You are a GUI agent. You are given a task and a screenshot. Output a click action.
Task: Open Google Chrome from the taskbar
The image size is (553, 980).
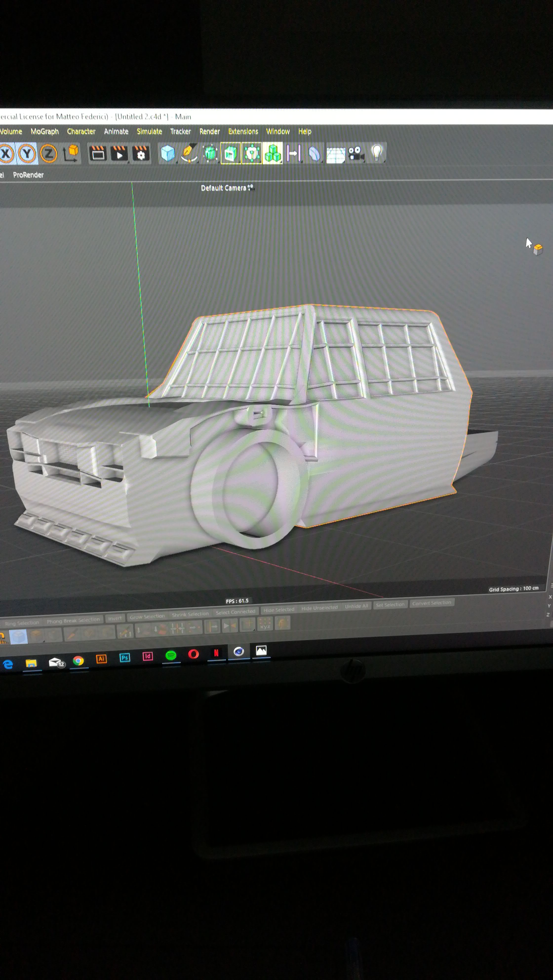tap(78, 661)
